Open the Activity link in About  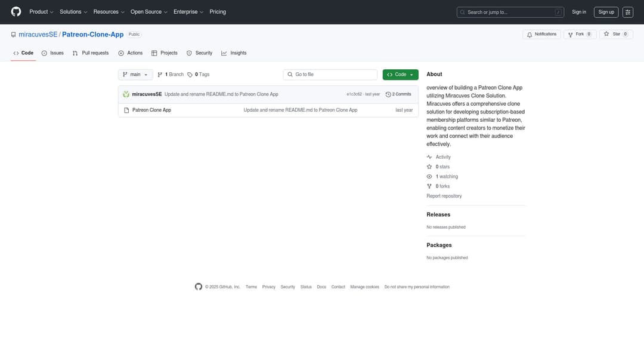439,157
